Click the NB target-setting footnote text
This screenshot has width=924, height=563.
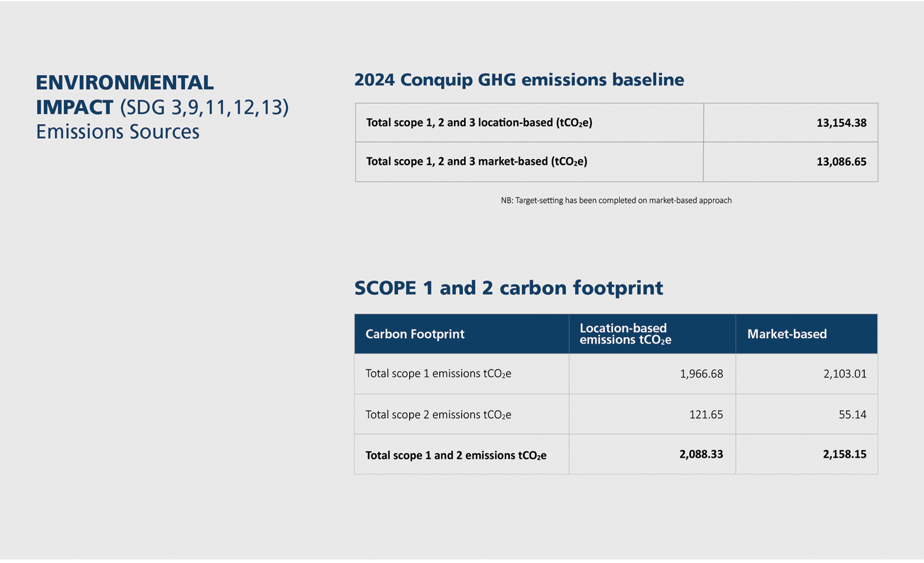(616, 200)
